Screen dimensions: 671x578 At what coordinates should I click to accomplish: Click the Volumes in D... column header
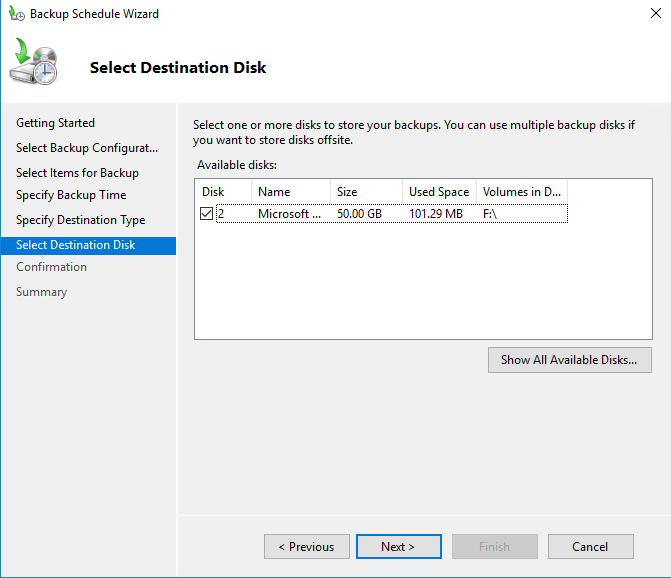click(x=522, y=192)
